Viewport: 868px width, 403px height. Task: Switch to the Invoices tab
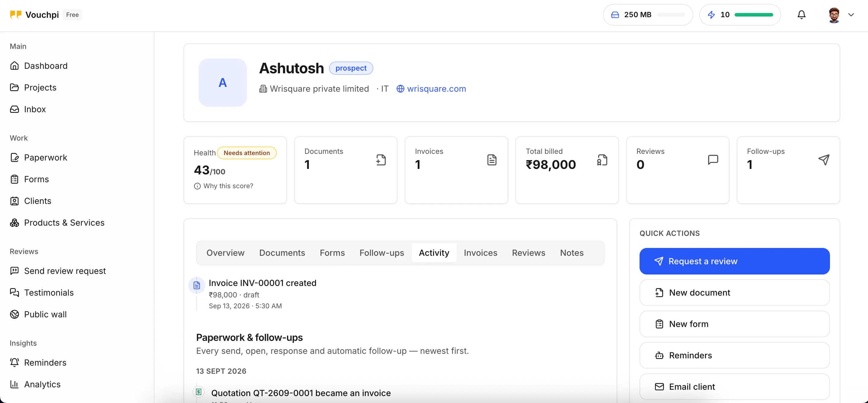tap(480, 253)
